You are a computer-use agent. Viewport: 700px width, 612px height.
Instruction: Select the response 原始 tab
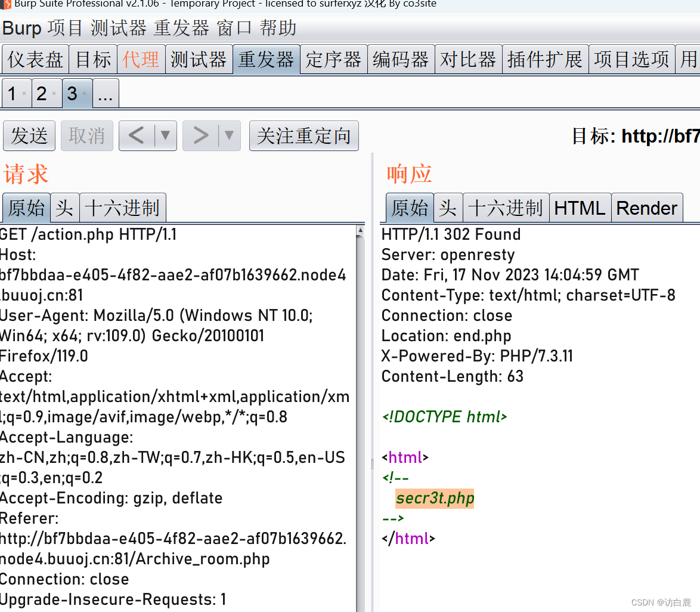[410, 208]
